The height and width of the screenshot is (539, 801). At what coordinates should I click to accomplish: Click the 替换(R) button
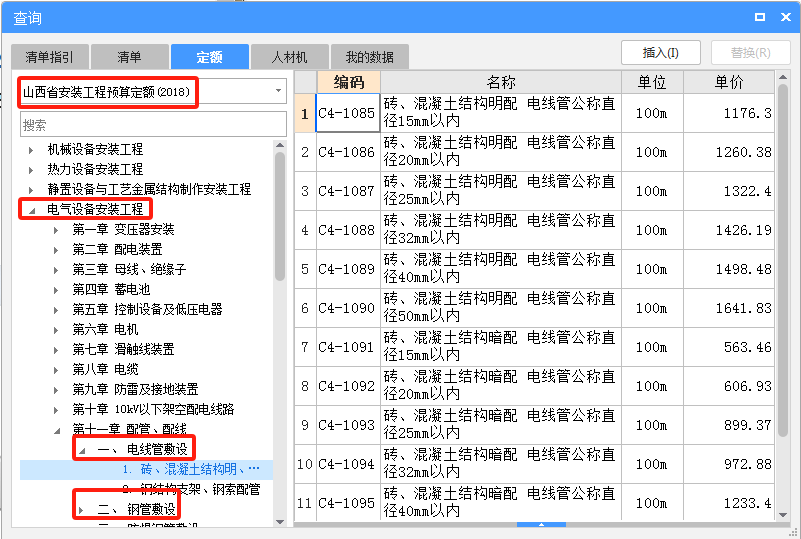pos(750,53)
